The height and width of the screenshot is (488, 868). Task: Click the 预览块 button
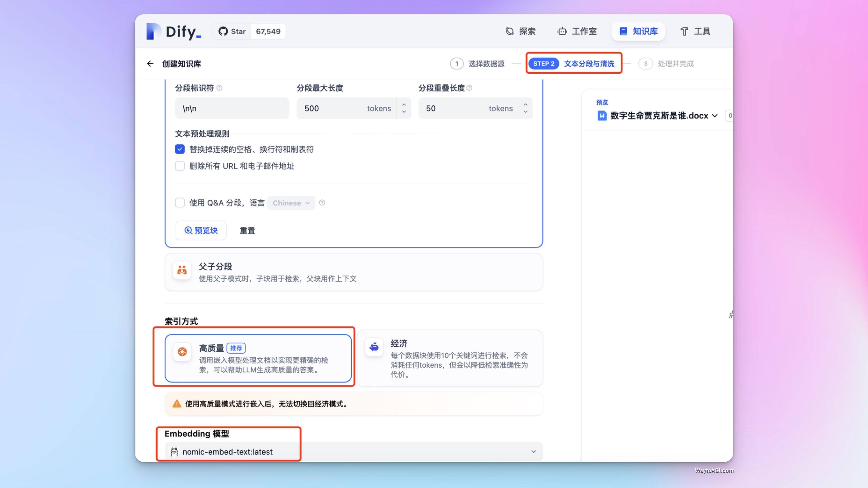click(x=201, y=230)
